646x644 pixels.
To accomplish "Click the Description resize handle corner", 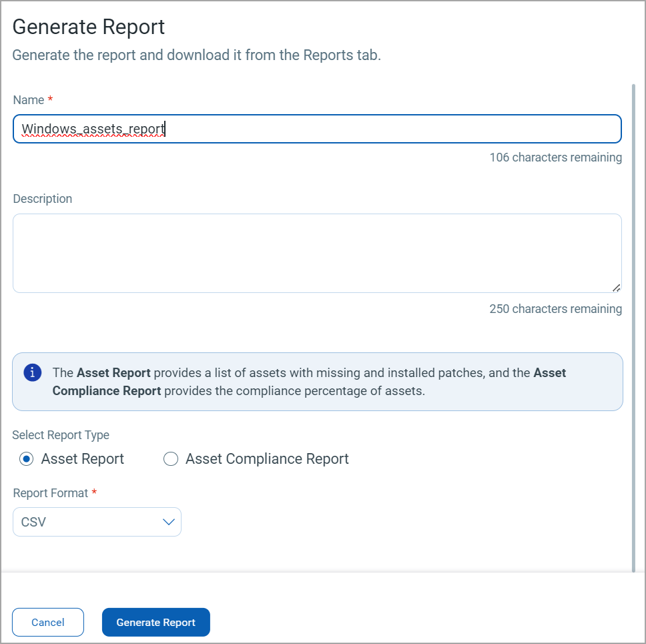I will click(617, 288).
